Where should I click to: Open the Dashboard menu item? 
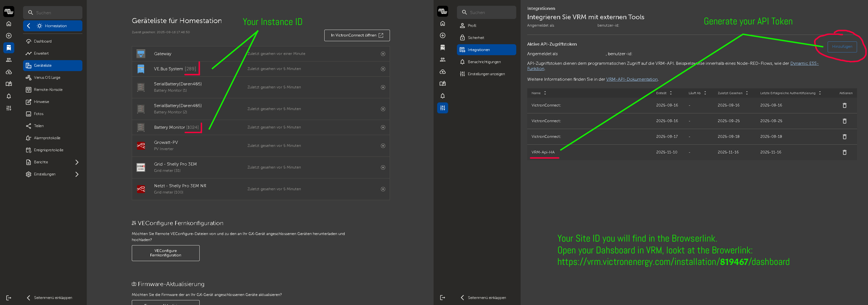coord(43,41)
